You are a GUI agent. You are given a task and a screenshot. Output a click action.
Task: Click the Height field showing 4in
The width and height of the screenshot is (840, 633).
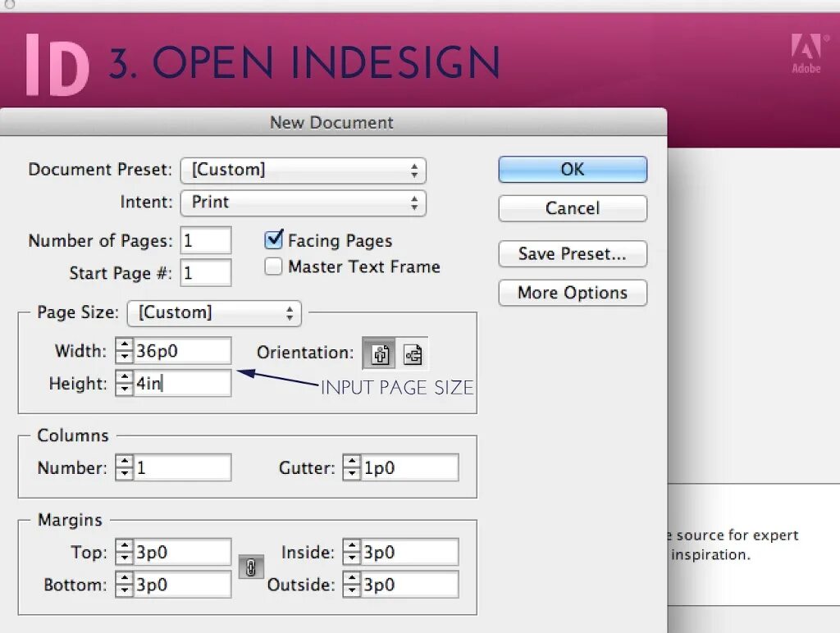[182, 383]
